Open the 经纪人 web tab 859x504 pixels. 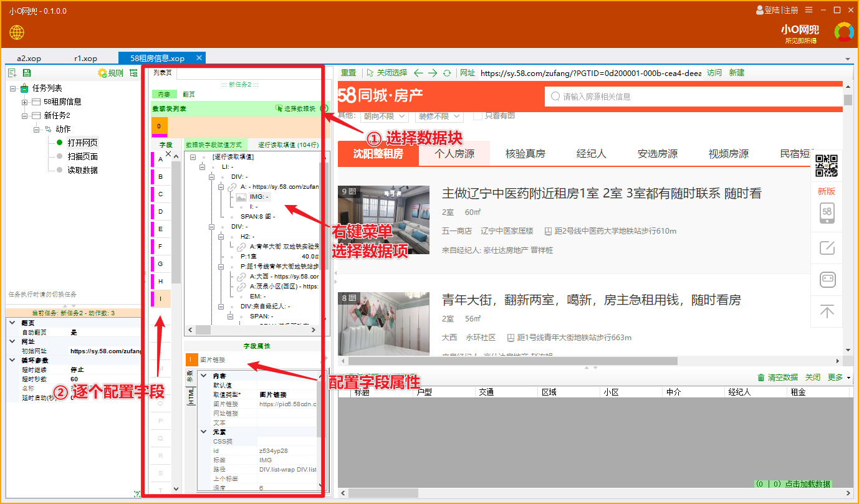591,153
